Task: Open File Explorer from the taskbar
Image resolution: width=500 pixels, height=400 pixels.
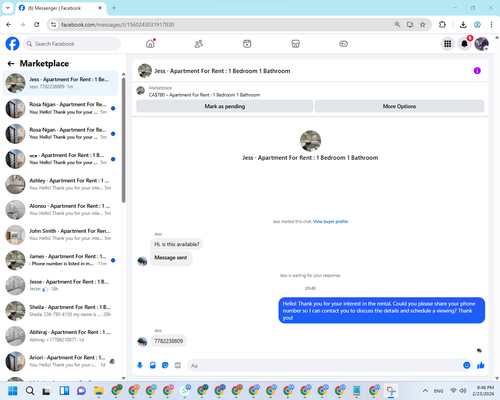Action: click(x=99, y=391)
